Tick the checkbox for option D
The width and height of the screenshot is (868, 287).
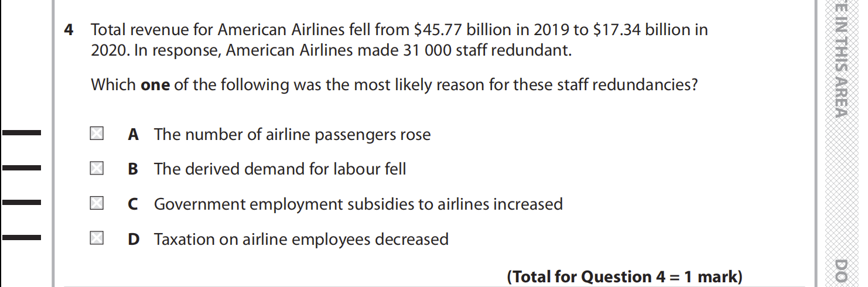tap(97, 238)
